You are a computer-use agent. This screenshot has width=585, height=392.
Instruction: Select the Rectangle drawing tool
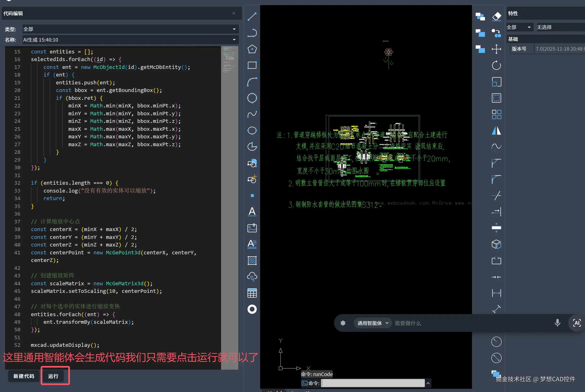click(x=252, y=65)
